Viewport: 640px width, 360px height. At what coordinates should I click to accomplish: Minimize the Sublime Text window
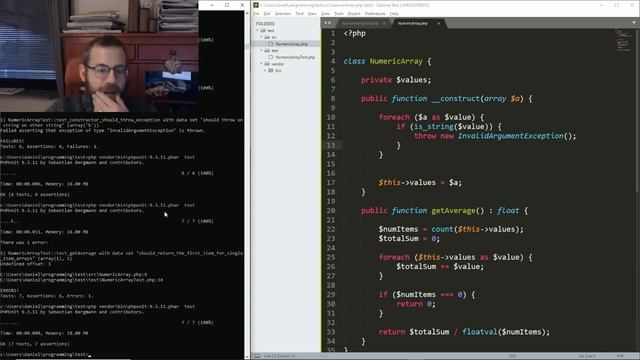[x=602, y=5]
